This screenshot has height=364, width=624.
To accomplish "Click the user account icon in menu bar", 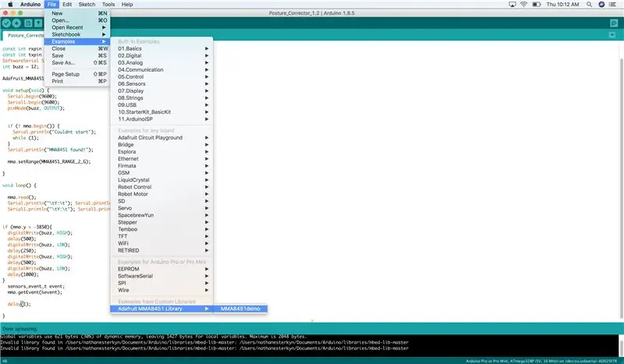I will tap(601, 5).
